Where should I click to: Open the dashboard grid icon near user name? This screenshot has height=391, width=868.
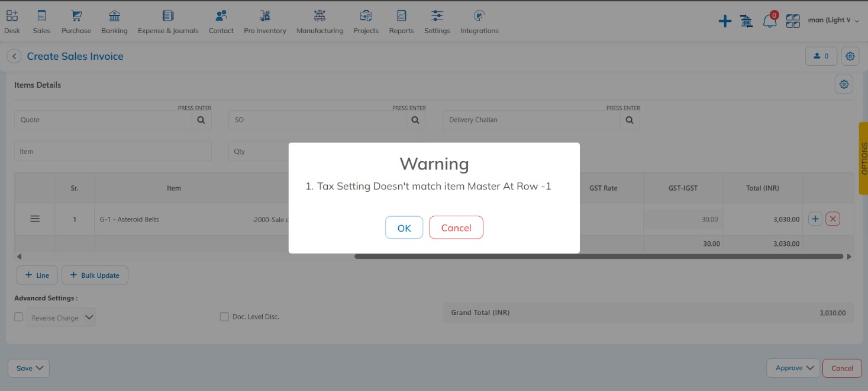pyautogui.click(x=793, y=21)
